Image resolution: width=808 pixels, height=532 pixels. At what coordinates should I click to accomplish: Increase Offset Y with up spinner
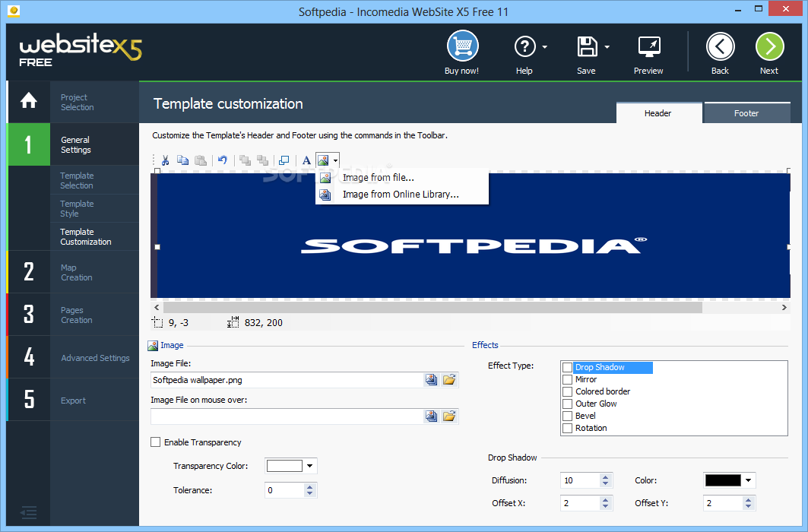(749, 499)
